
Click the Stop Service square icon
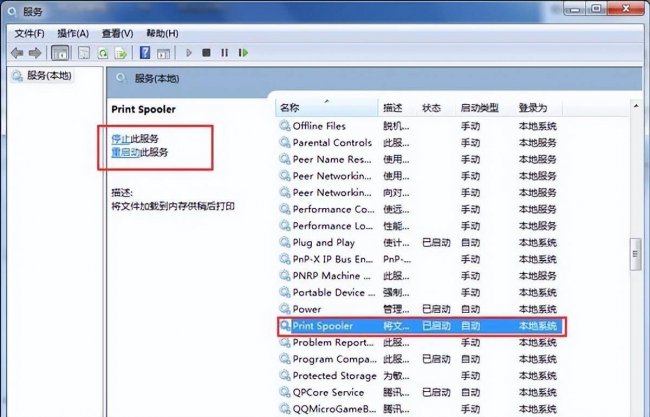pos(206,53)
